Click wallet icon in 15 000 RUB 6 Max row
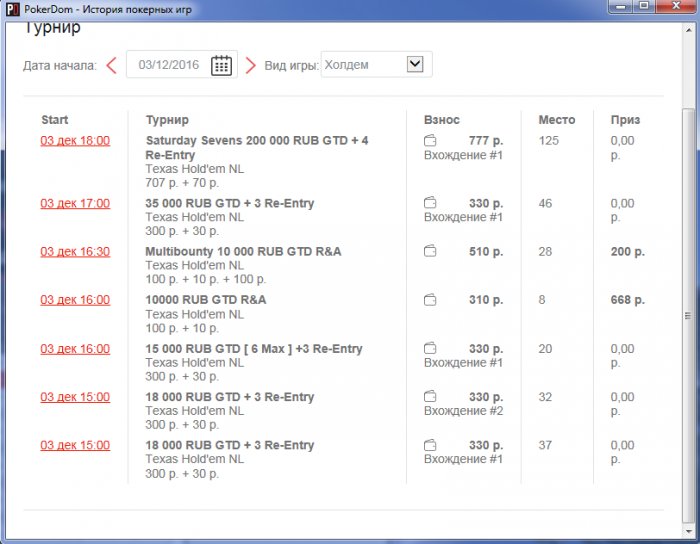Viewport: 700px width, 544px height. [x=430, y=348]
